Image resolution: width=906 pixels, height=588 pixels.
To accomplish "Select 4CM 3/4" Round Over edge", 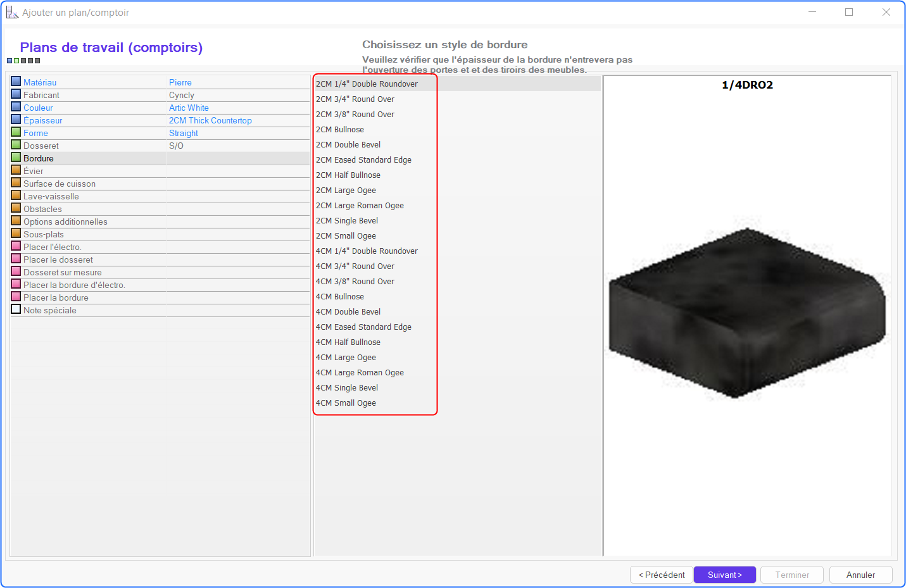I will click(355, 266).
